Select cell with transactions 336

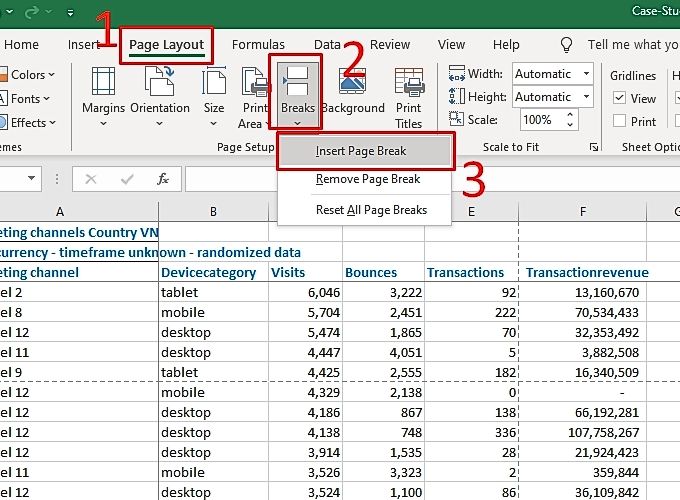pos(471,432)
